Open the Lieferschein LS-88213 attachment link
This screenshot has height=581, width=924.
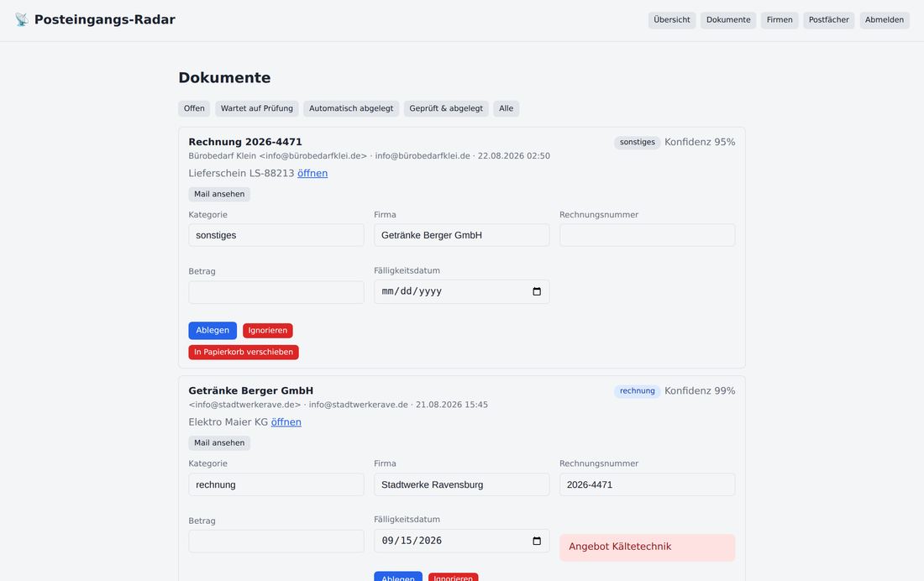(x=312, y=173)
